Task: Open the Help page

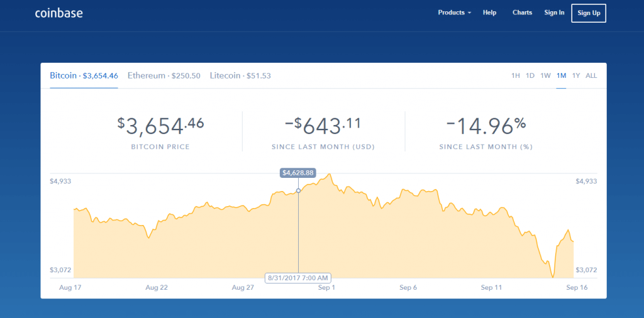Action: click(489, 13)
